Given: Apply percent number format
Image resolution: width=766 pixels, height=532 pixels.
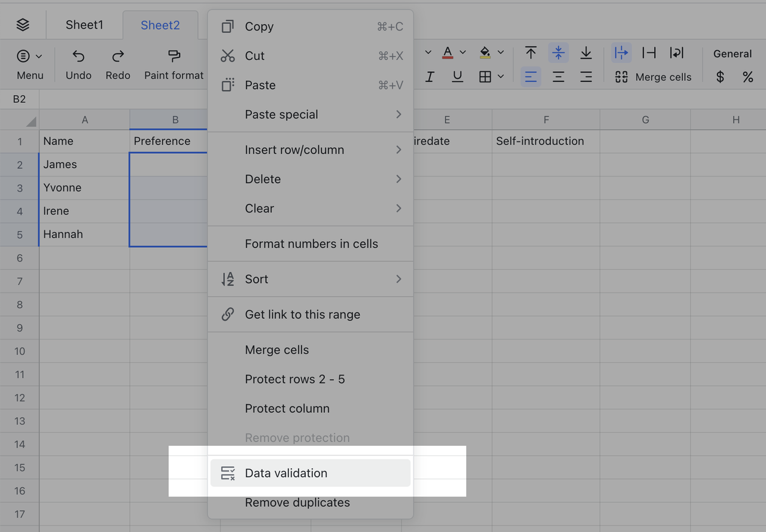Looking at the screenshot, I should 747,77.
